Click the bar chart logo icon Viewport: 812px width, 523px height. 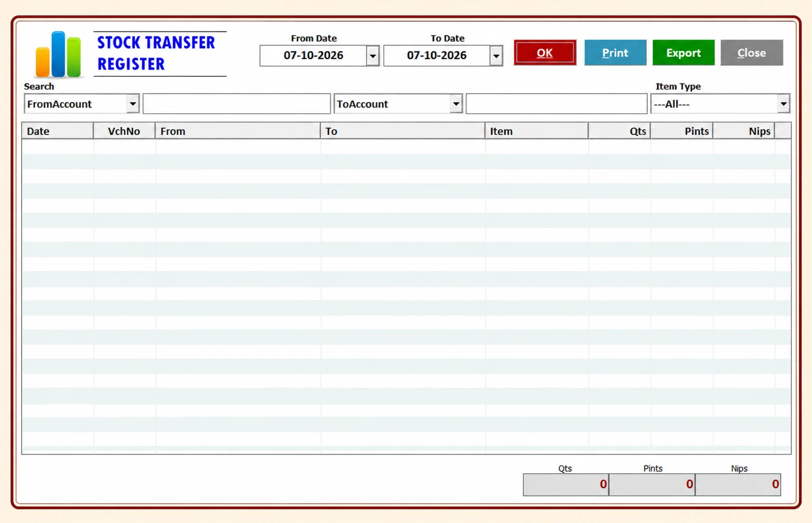point(58,55)
